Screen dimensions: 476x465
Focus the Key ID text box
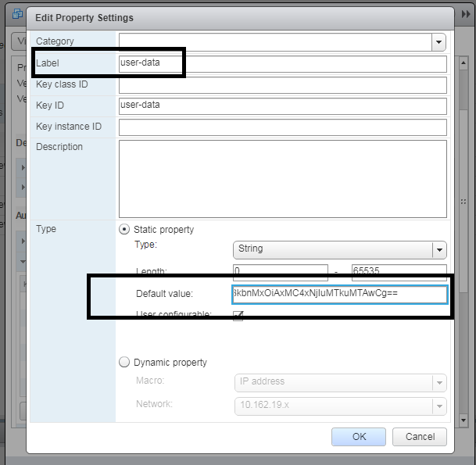point(282,106)
